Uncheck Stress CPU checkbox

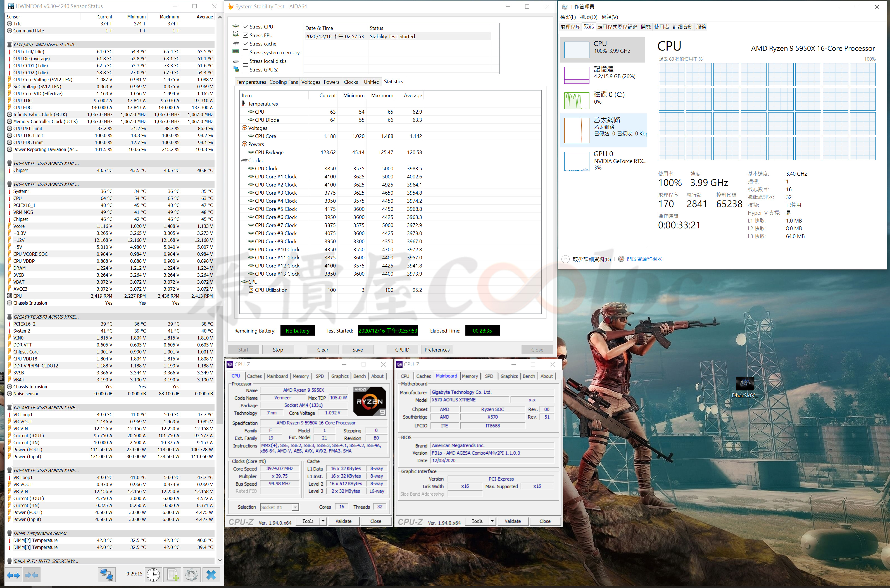(x=245, y=27)
